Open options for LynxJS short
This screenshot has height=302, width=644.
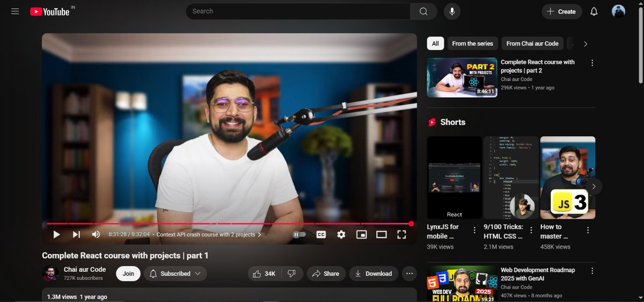click(474, 230)
